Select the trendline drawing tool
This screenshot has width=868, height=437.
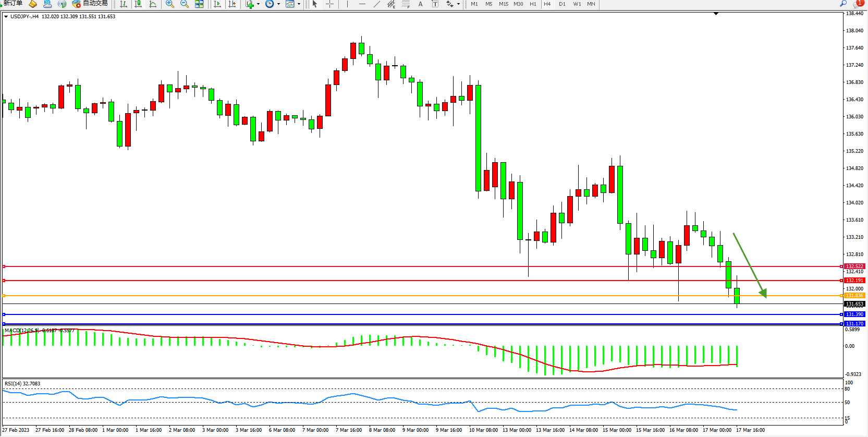tap(376, 4)
